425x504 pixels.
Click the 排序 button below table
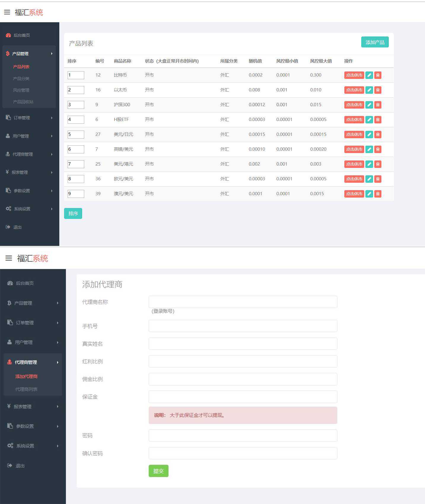(x=73, y=214)
